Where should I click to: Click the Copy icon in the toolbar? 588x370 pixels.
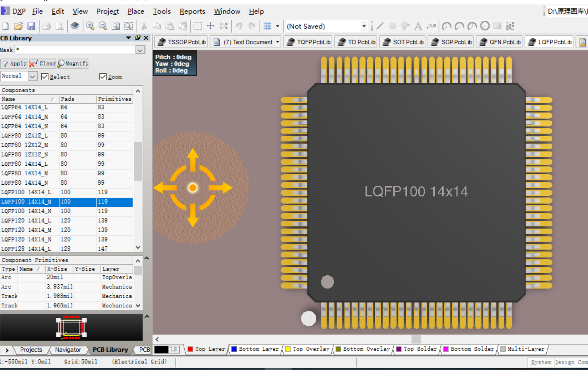pos(157,26)
